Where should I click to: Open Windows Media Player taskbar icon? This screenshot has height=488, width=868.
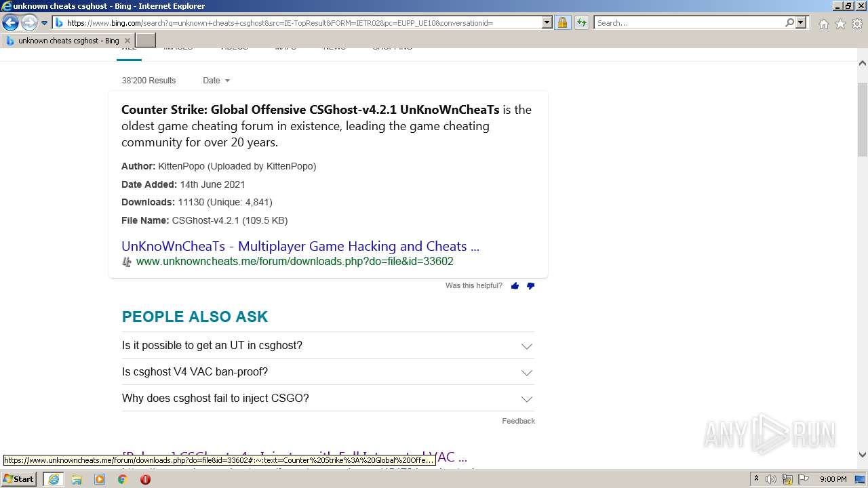100,479
